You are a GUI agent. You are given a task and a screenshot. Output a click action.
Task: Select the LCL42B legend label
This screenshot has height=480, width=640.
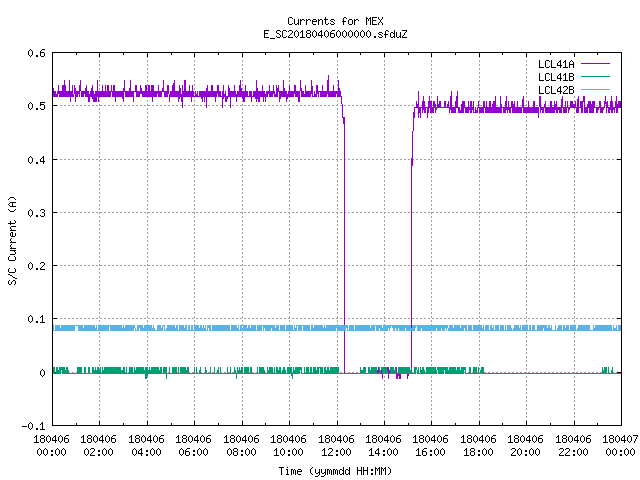pos(556,90)
